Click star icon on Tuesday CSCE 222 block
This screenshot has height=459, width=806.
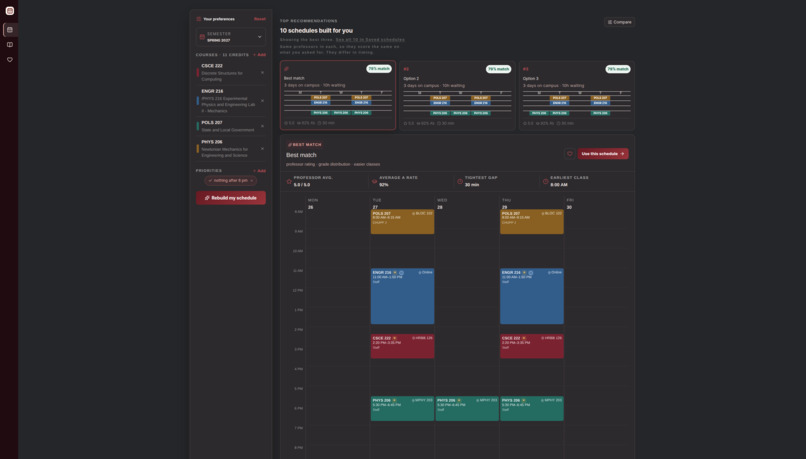[395, 338]
